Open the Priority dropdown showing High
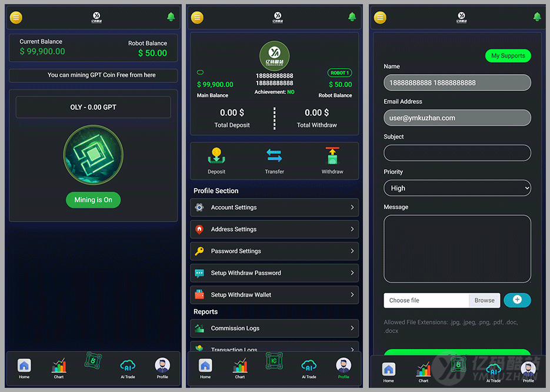The image size is (550, 392). pyautogui.click(x=457, y=188)
